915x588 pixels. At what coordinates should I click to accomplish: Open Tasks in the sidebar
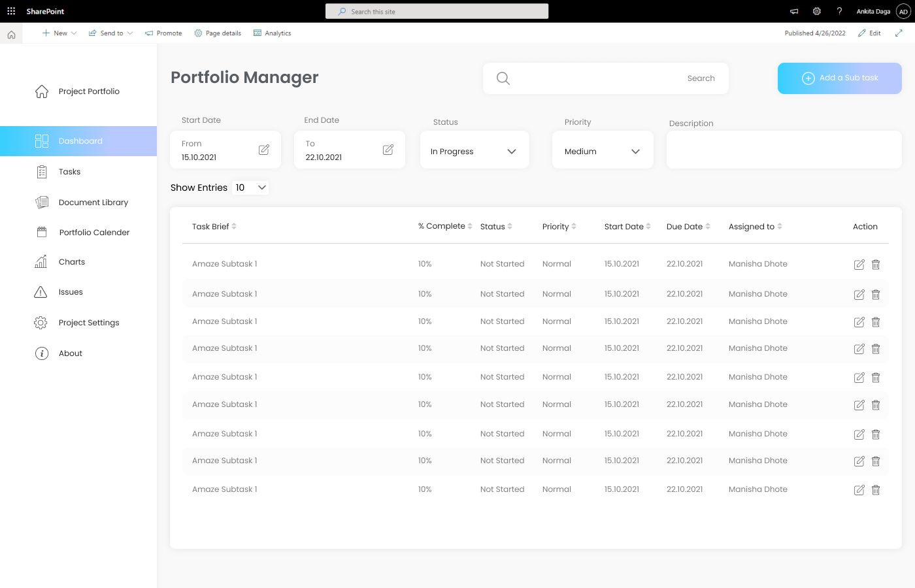69,172
